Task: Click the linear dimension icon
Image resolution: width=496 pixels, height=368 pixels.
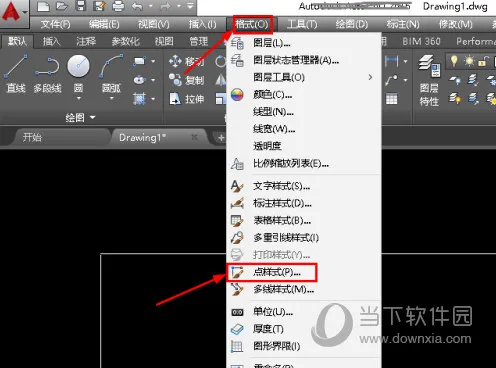Action: pyautogui.click(x=391, y=61)
